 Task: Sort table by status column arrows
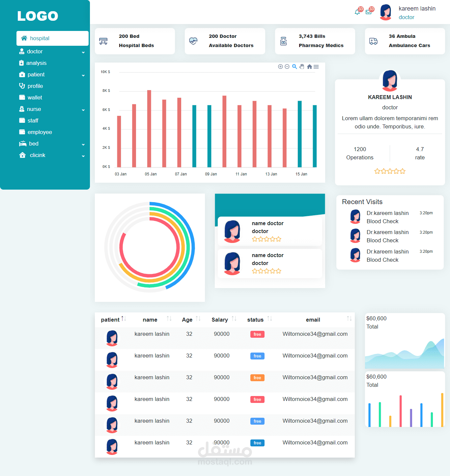click(x=269, y=318)
